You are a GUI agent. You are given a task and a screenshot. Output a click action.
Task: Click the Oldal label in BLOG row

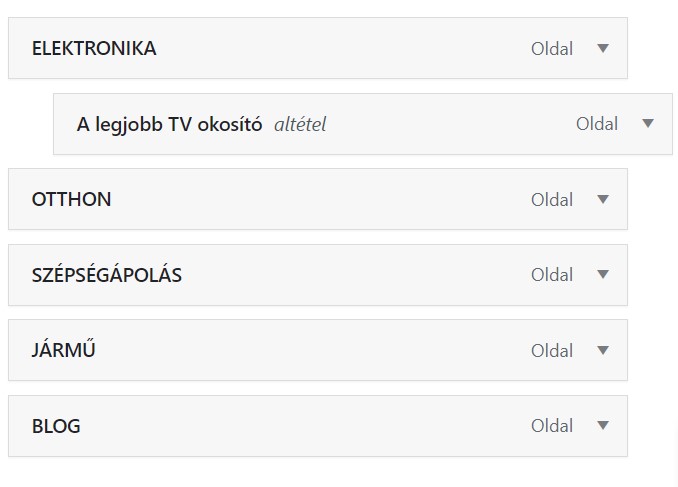pyautogui.click(x=552, y=425)
